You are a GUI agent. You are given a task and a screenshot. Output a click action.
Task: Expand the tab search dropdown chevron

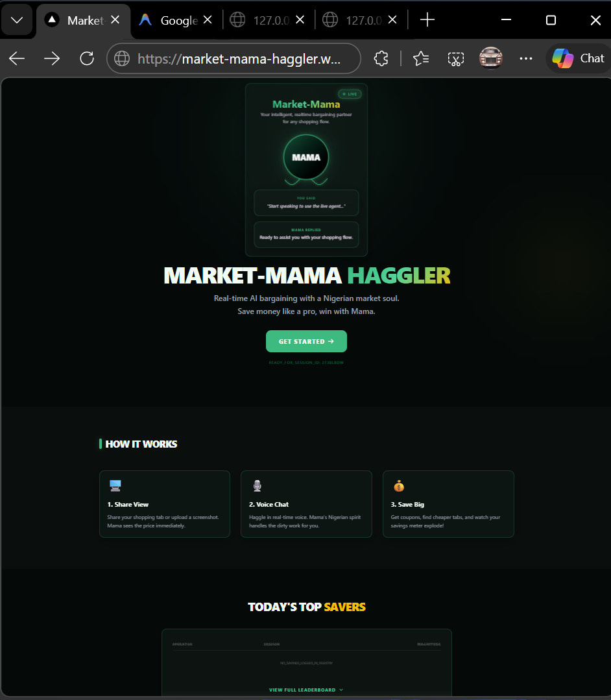17,20
